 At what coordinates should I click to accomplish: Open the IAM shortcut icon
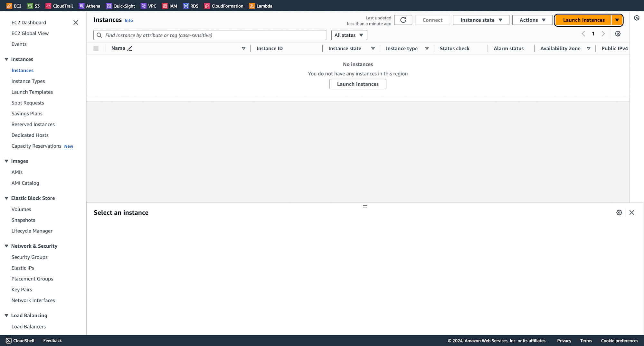point(165,6)
